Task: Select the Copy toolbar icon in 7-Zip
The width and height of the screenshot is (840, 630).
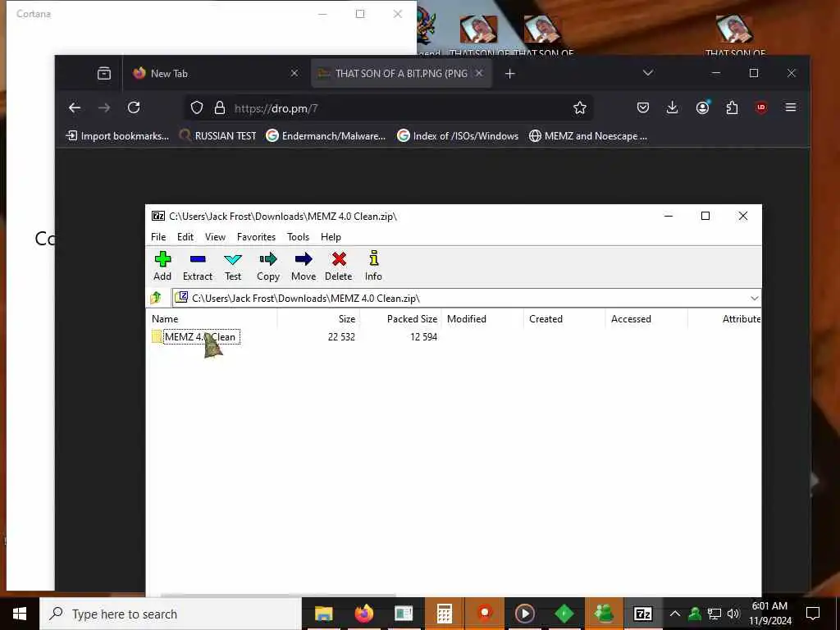Action: (x=268, y=266)
